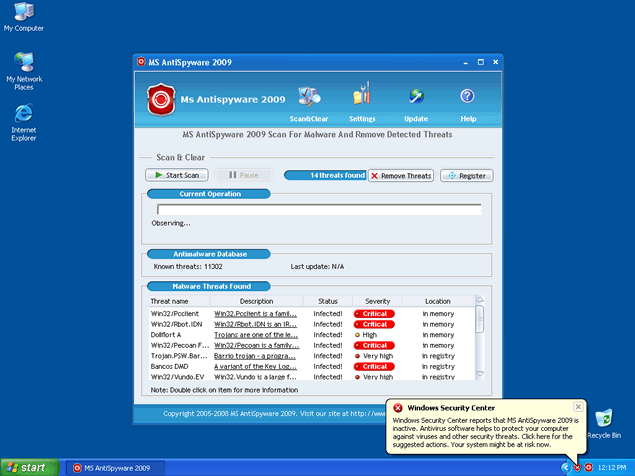Open the Settings toolbar icon
This screenshot has height=476, width=635.
(x=362, y=97)
